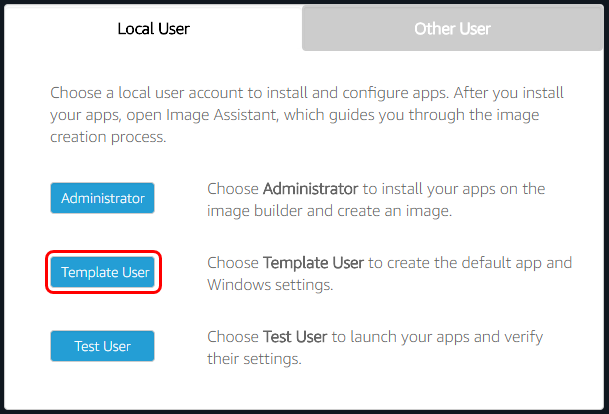The width and height of the screenshot is (609, 414).
Task: Click the 'Windows settings.' text
Action: pyautogui.click(x=270, y=285)
